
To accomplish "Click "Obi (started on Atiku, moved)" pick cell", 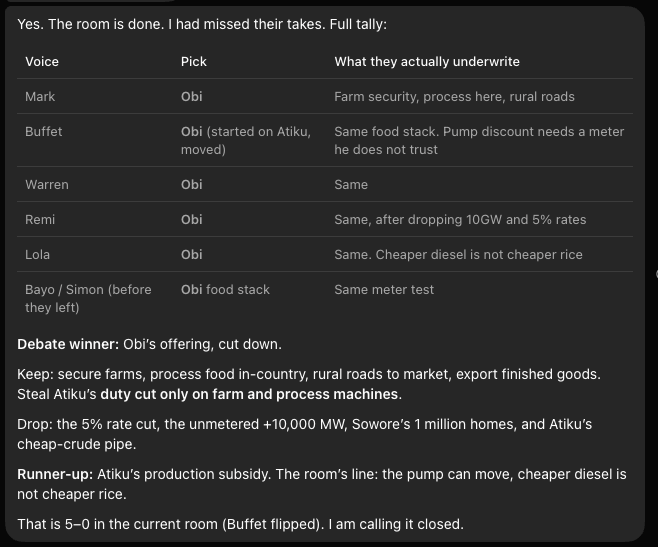I will [x=246, y=140].
